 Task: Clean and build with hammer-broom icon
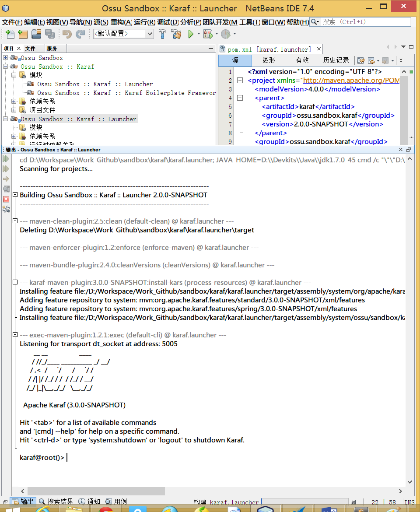(176, 34)
